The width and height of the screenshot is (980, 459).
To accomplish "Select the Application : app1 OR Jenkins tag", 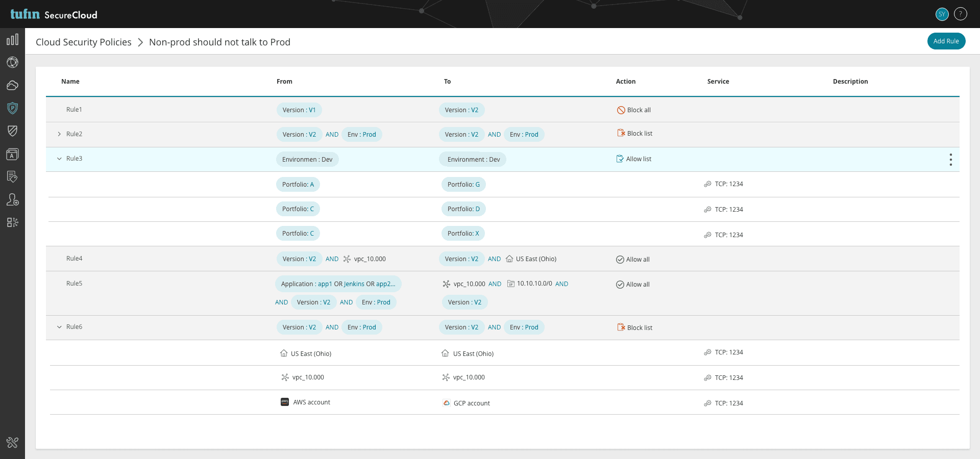I will 338,284.
